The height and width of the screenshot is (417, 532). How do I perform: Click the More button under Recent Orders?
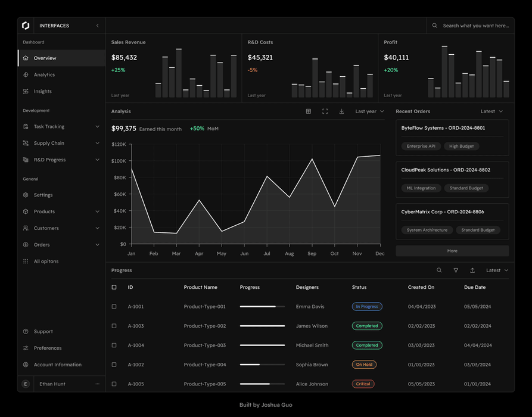[x=452, y=251]
